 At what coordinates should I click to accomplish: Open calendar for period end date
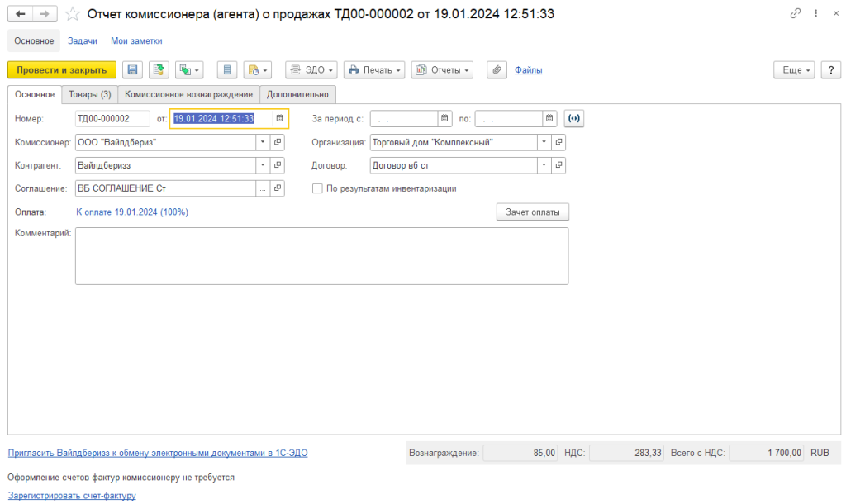tap(549, 119)
